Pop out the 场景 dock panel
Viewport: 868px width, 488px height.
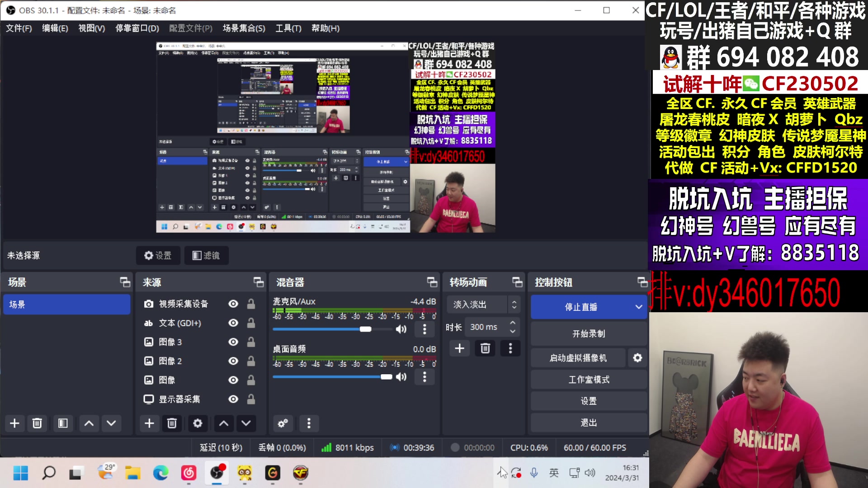[x=125, y=282]
